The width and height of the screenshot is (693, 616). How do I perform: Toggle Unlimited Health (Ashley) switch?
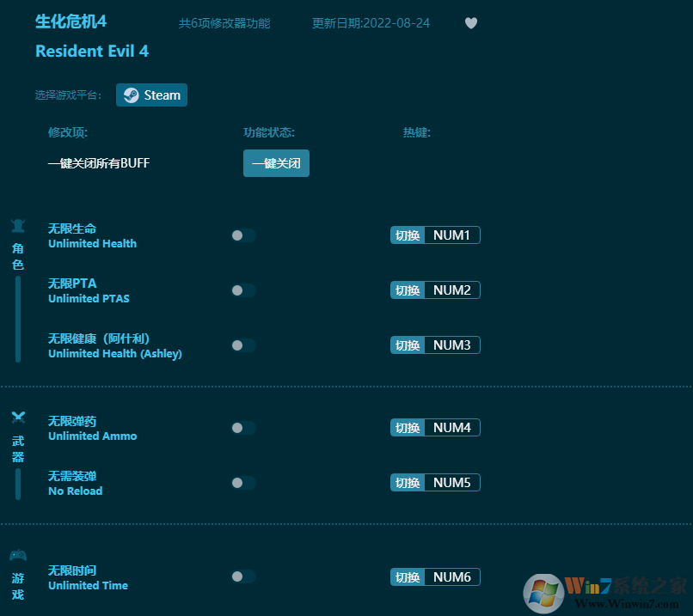coord(243,345)
